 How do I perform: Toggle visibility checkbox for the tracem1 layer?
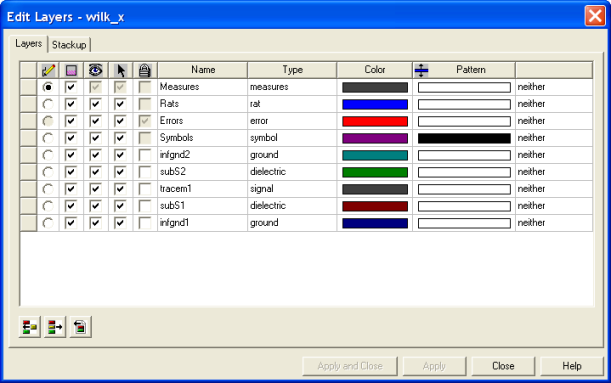[x=95, y=189]
